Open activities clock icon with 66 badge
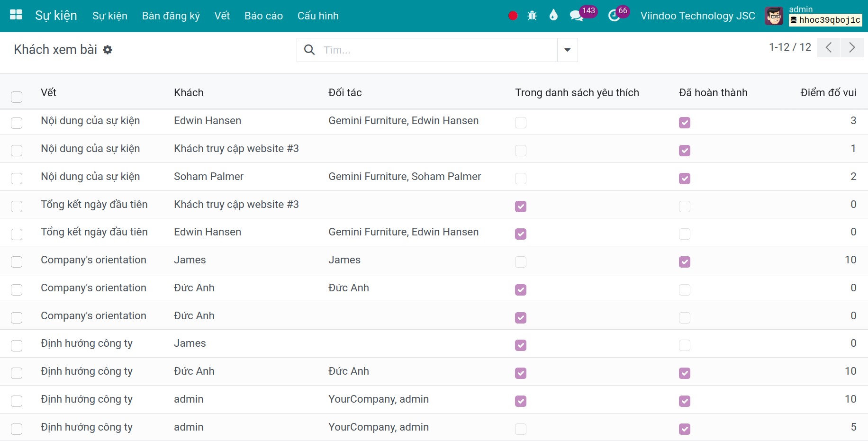 pyautogui.click(x=615, y=16)
